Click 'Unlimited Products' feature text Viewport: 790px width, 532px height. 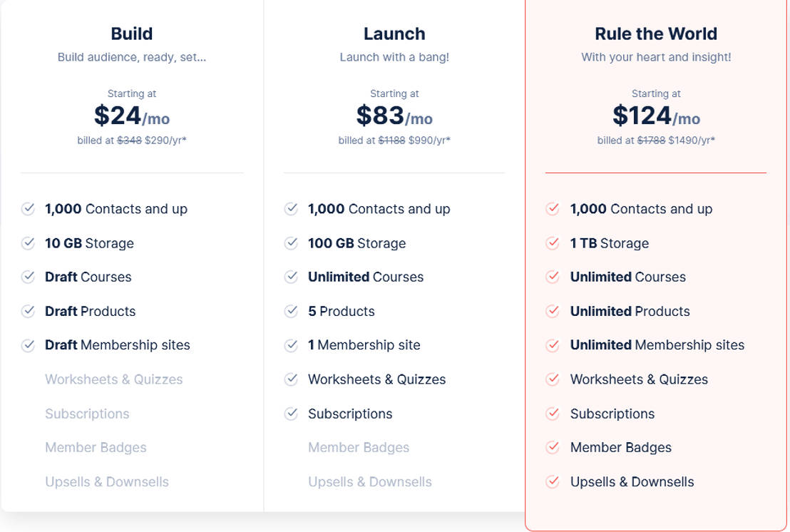point(630,312)
